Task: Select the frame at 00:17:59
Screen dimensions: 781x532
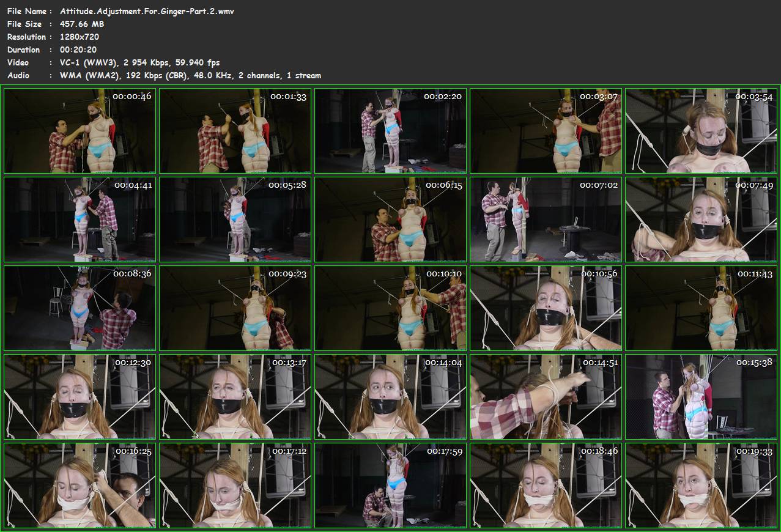Action: pyautogui.click(x=390, y=486)
